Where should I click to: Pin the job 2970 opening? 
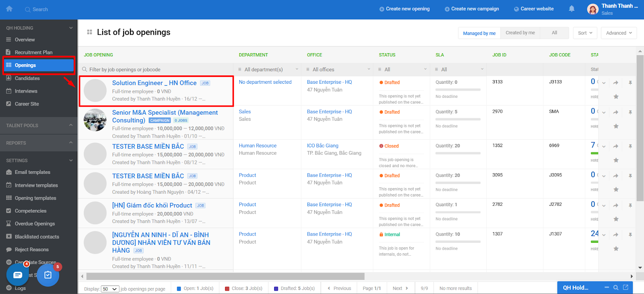[x=630, y=112]
